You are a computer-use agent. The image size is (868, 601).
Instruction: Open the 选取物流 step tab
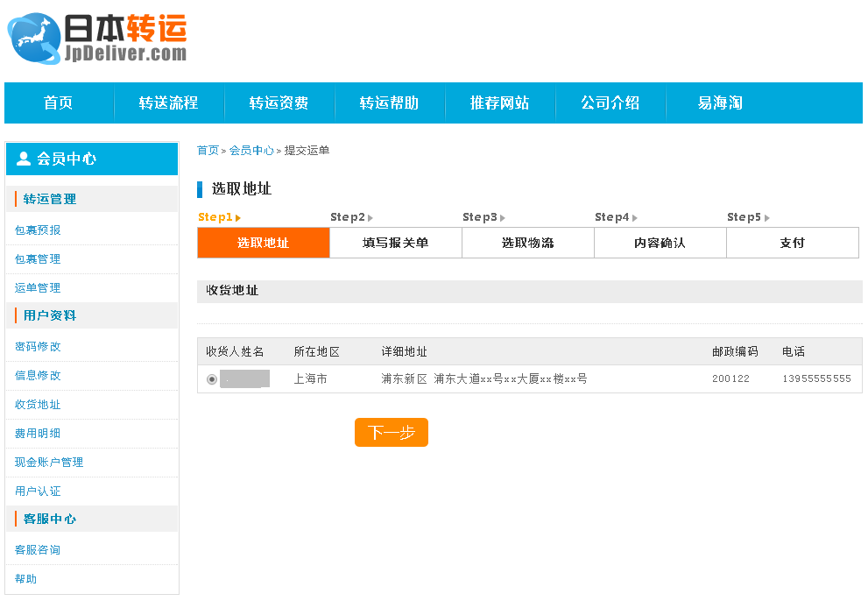pyautogui.click(x=527, y=243)
